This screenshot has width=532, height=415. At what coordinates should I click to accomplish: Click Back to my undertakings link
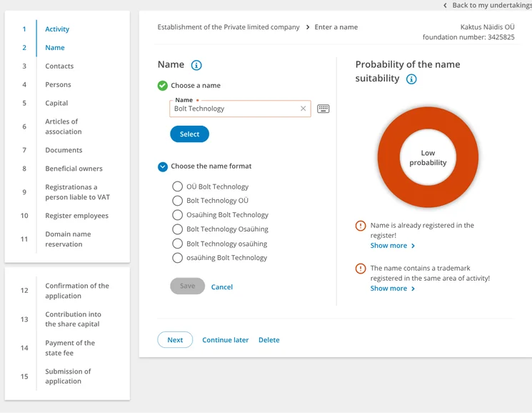pos(491,6)
